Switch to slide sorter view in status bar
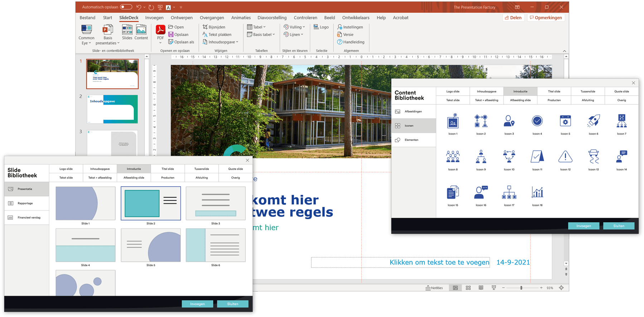This screenshot has height=317, width=644. [x=468, y=288]
